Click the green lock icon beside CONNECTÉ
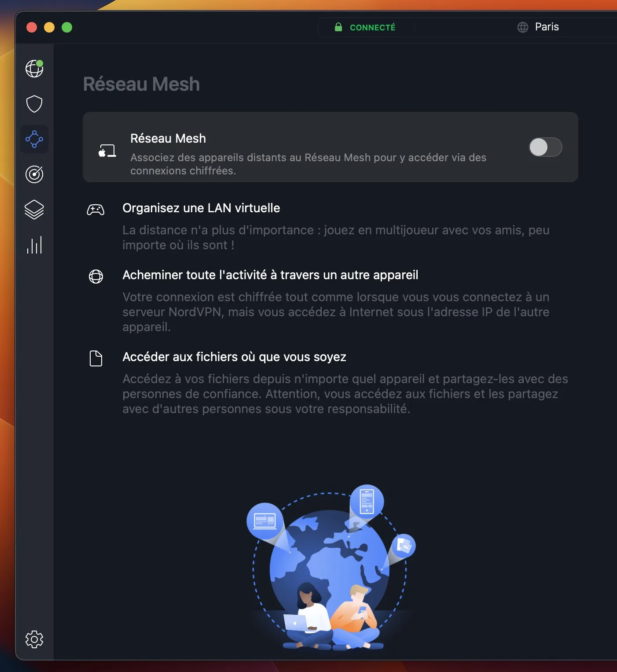Image resolution: width=617 pixels, height=672 pixels. (338, 27)
